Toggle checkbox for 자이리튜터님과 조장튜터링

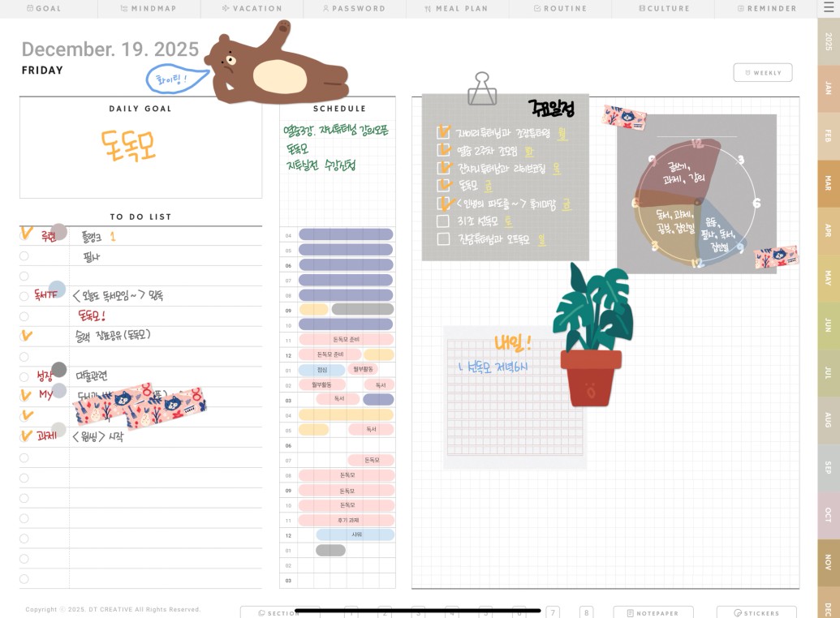click(443, 131)
